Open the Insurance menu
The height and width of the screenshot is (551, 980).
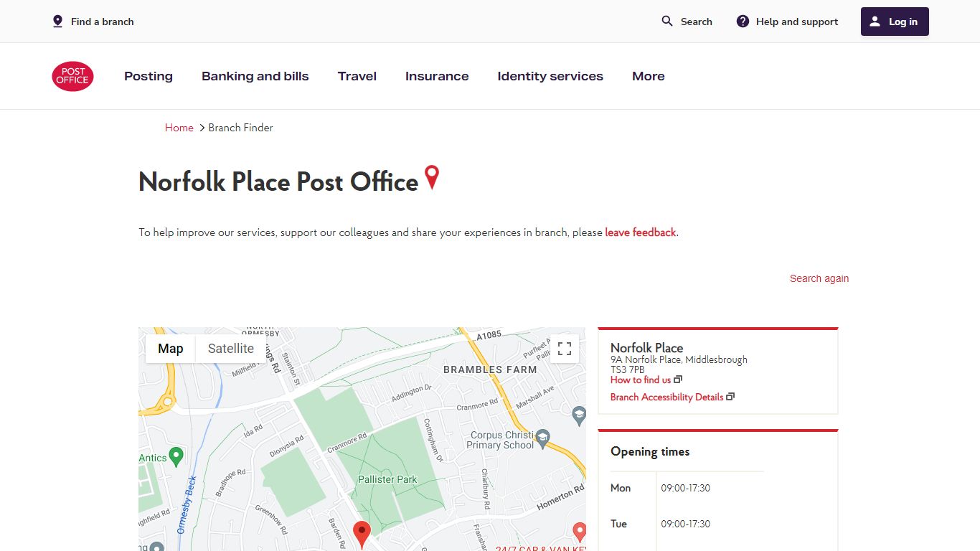[x=437, y=76]
